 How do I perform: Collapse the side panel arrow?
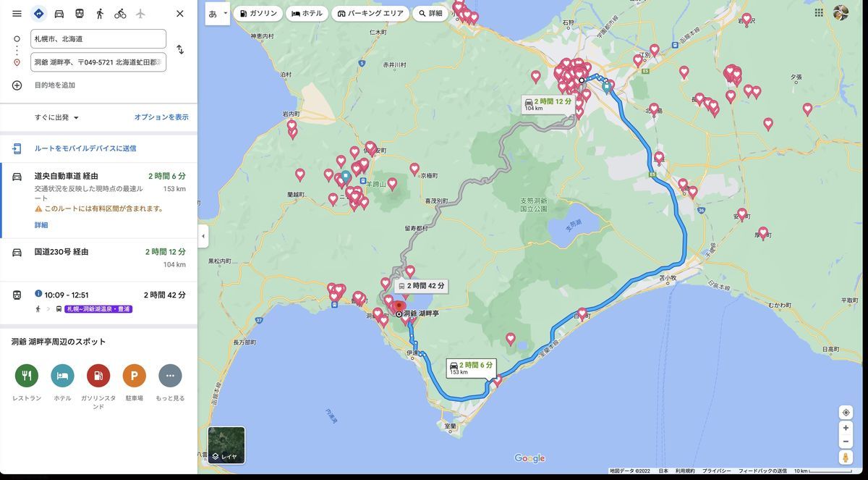point(203,236)
